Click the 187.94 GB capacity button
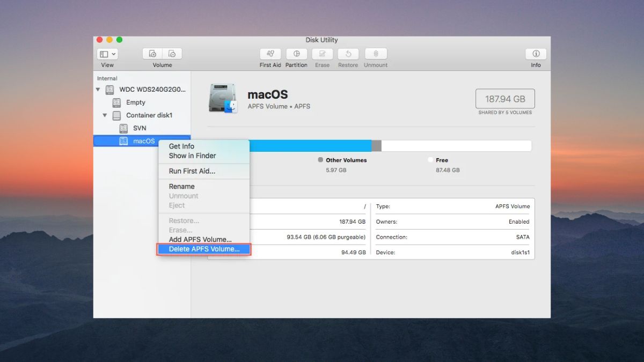 point(504,98)
